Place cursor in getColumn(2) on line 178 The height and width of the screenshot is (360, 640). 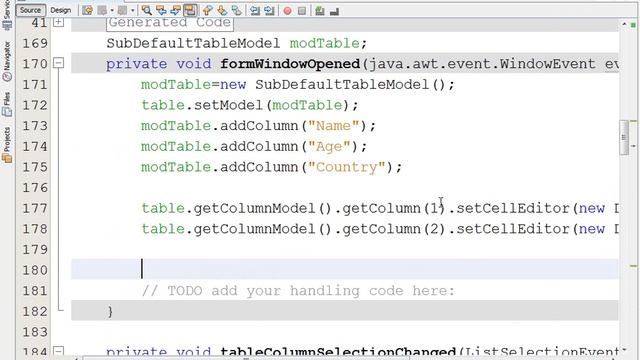point(393,229)
